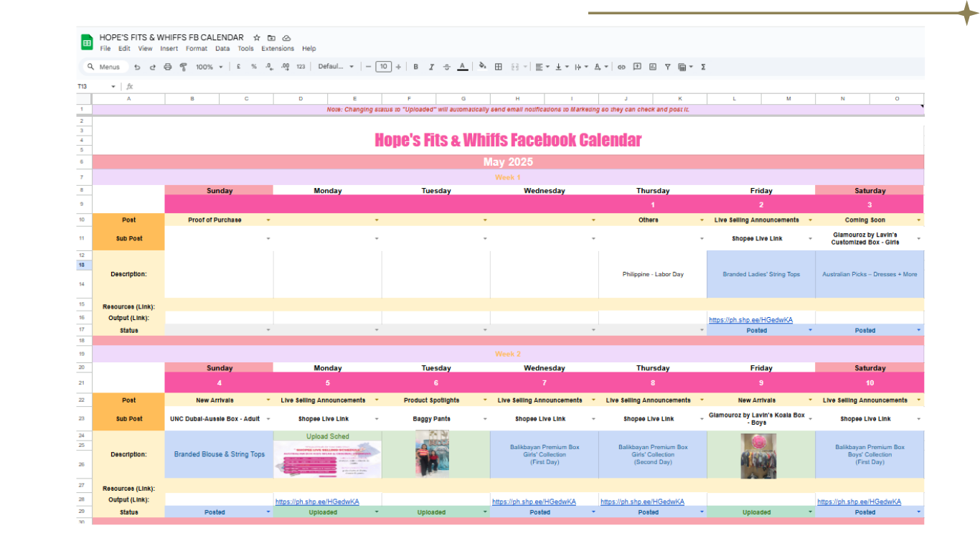The image size is (980, 551).
Task: Toggle italic formatting
Action: coord(431,67)
